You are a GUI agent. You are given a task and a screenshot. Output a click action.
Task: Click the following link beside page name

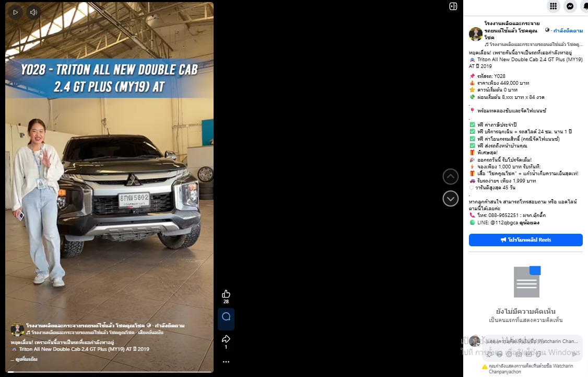tap(568, 30)
